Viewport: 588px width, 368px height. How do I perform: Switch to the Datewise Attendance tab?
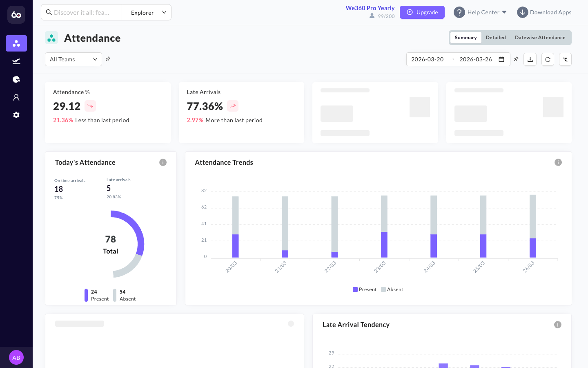pyautogui.click(x=540, y=38)
